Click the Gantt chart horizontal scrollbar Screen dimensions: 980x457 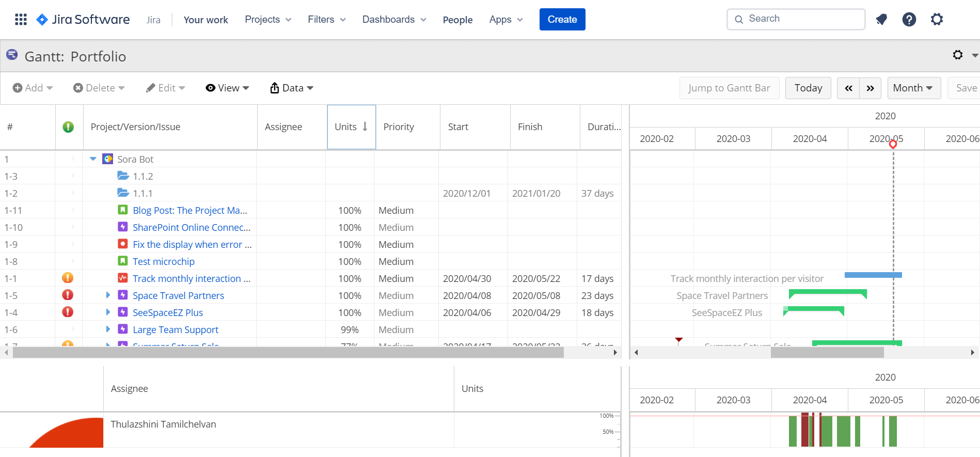pyautogui.click(x=827, y=352)
